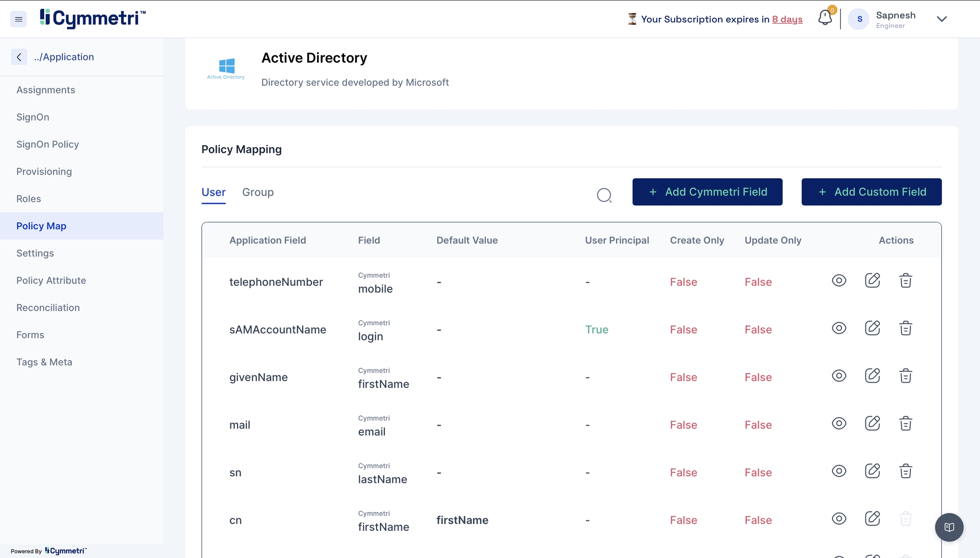Open the help book floating icon
This screenshot has height=558, width=980.
tap(949, 527)
